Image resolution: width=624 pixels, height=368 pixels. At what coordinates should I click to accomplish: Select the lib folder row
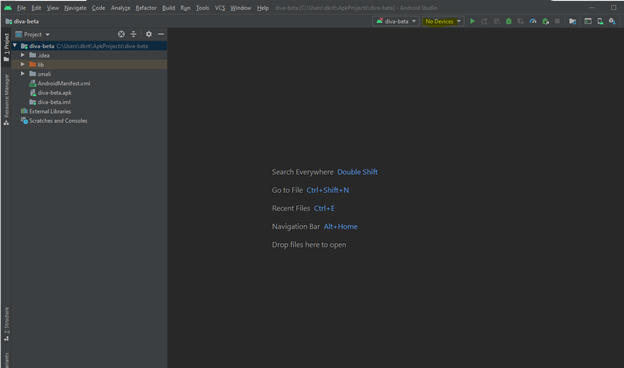point(90,64)
